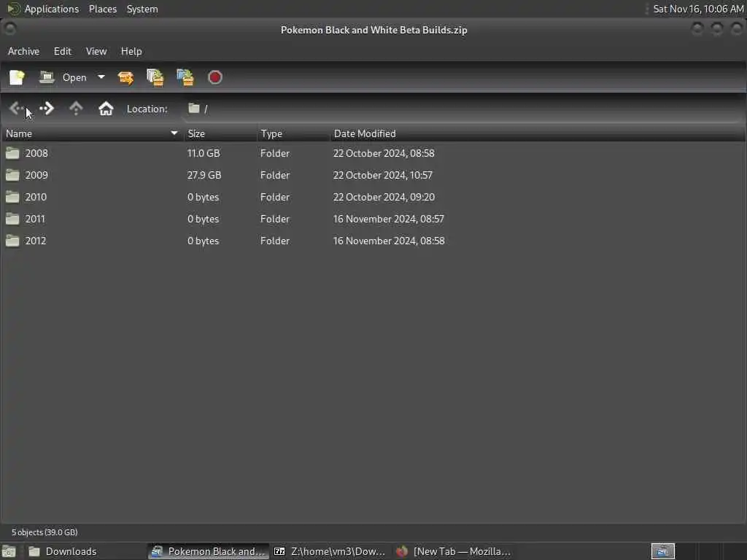Click date 16 November 2024, 08:57
Viewport: 747px width, 560px height.
coord(388,219)
